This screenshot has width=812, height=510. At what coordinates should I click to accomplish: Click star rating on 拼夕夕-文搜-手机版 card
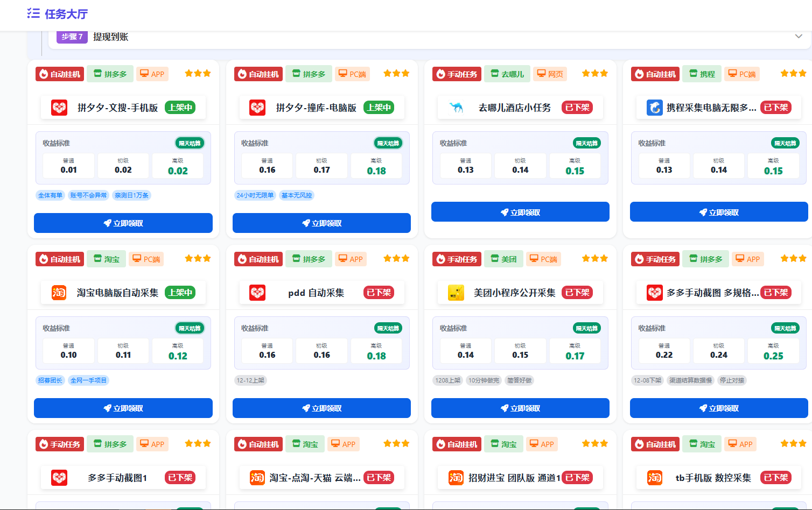198,74
